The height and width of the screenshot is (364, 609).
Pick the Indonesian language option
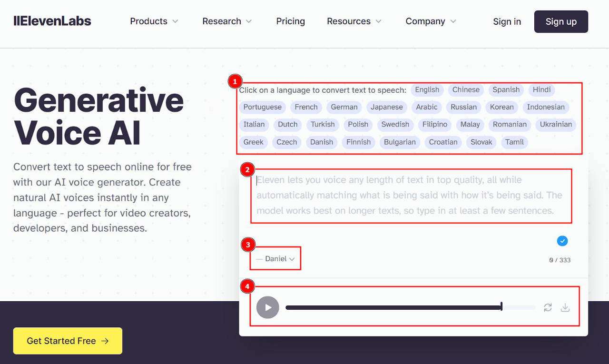tap(546, 107)
